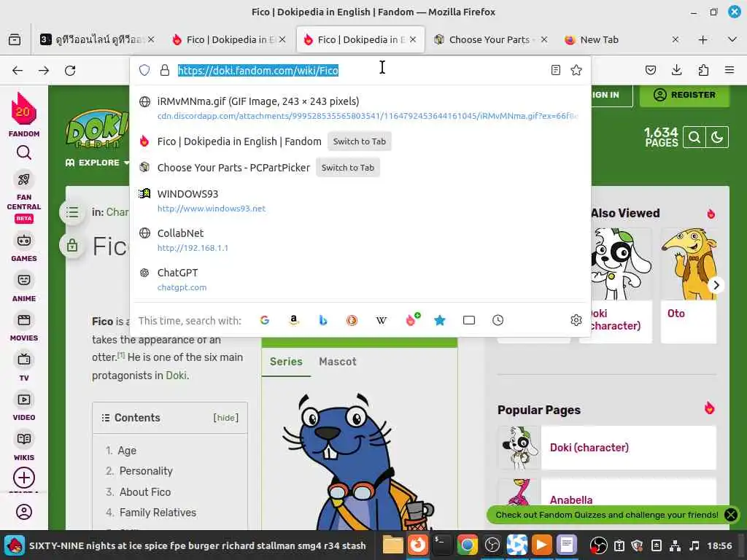The width and height of the screenshot is (747, 560).
Task: Open the TV section in the sidebar
Action: tap(24, 367)
